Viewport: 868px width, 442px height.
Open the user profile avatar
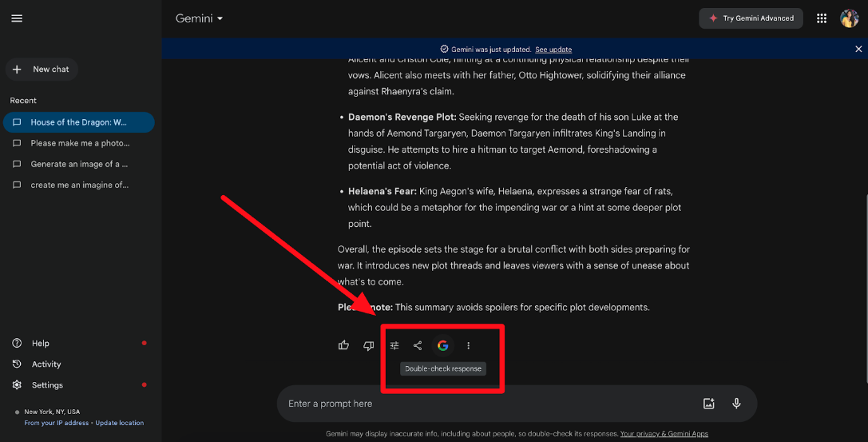coord(849,18)
